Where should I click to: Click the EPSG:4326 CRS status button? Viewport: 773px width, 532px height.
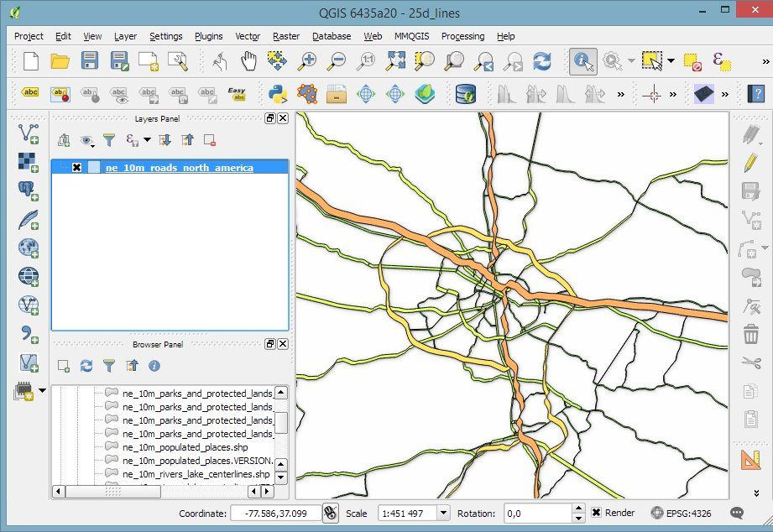[686, 513]
